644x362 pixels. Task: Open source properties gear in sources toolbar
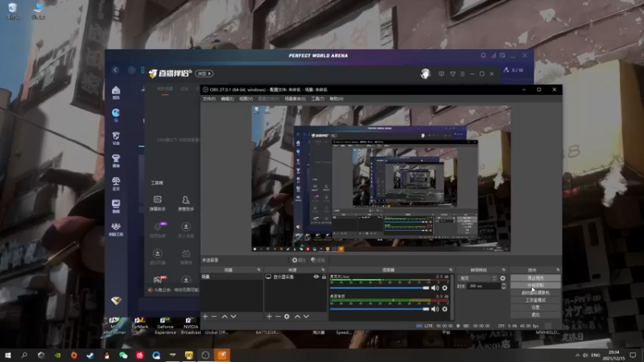[287, 316]
